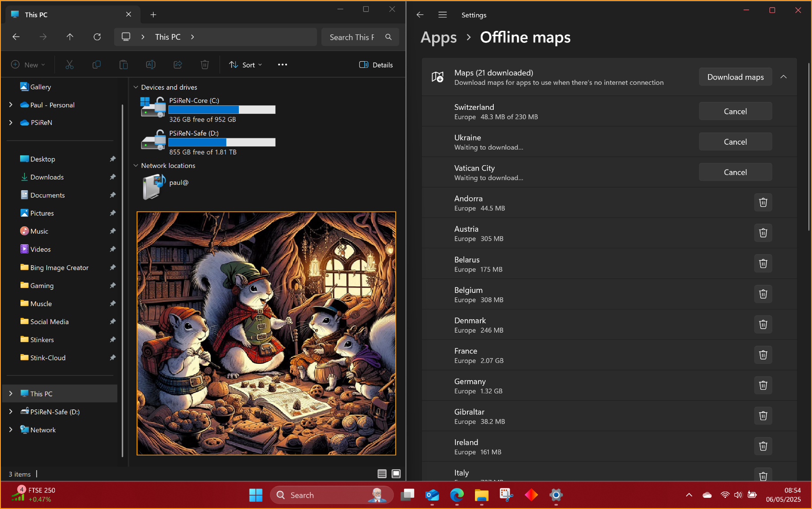The width and height of the screenshot is (812, 509).
Task: Collapse the Maps section chevron
Action: coord(783,77)
